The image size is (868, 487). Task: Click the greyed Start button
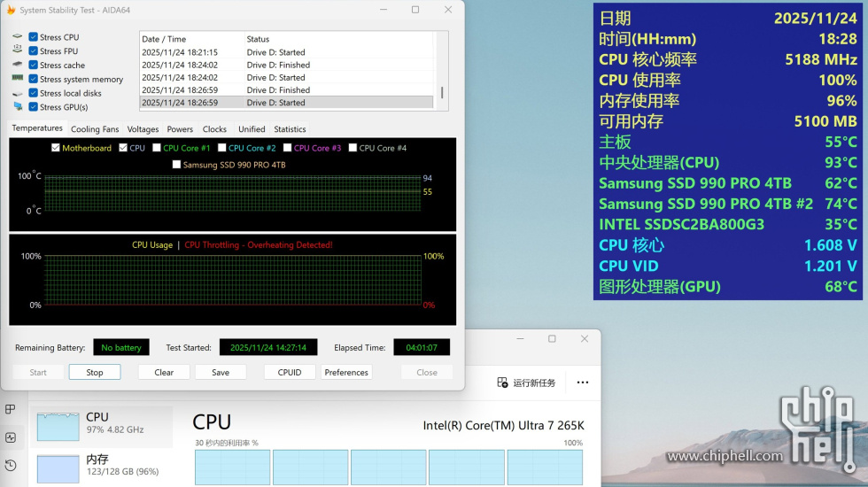(x=38, y=373)
